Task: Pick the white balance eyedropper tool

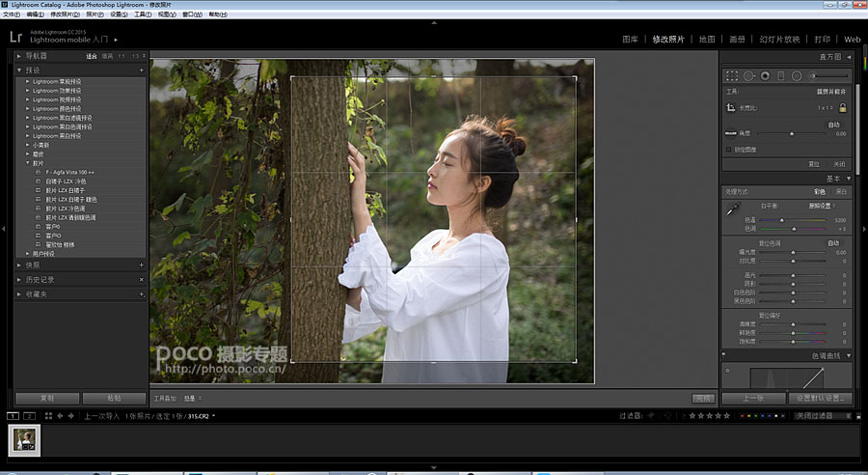Action: (733, 209)
